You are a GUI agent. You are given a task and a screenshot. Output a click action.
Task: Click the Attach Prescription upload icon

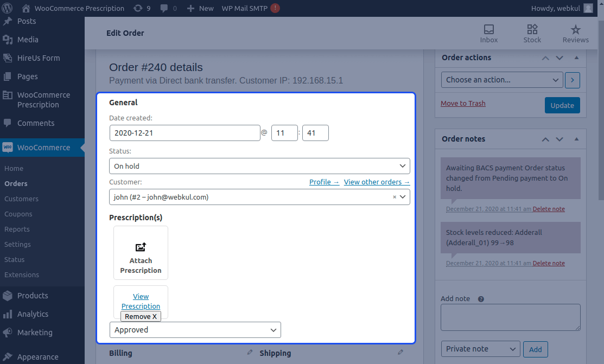[x=141, y=247]
